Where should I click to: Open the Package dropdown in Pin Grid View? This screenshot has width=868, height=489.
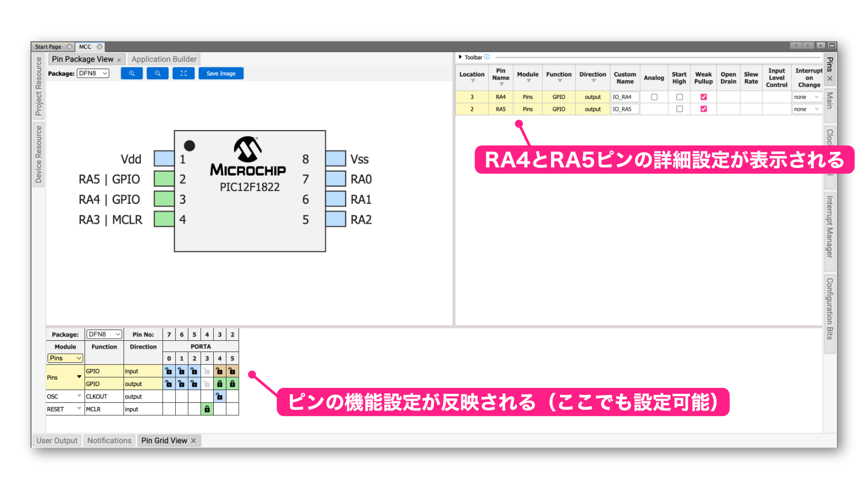point(104,334)
